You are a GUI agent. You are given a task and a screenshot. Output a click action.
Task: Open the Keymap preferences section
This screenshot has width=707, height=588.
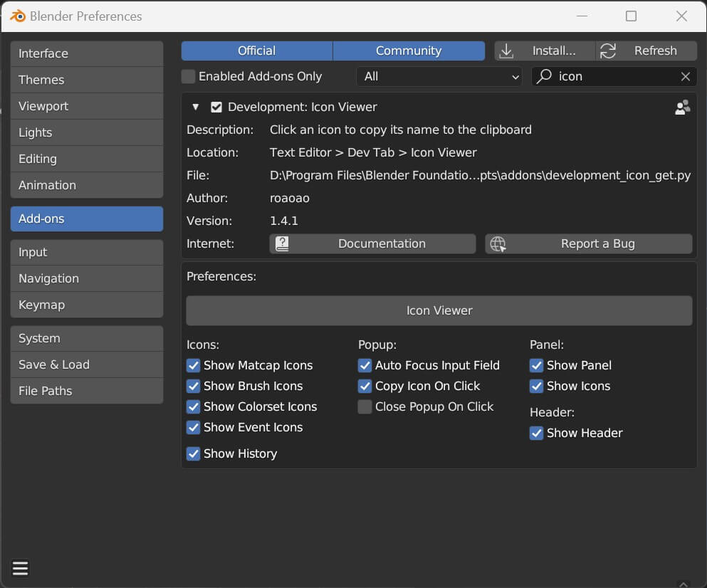(86, 305)
